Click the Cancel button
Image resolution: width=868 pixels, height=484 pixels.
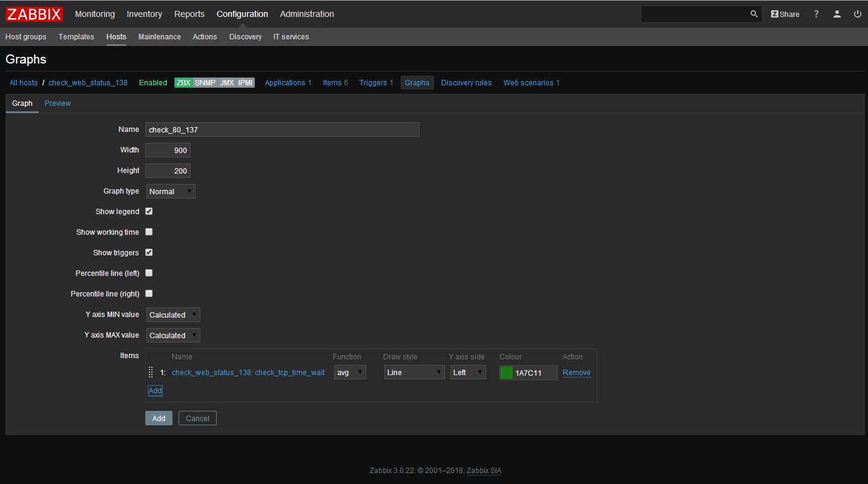pyautogui.click(x=197, y=418)
